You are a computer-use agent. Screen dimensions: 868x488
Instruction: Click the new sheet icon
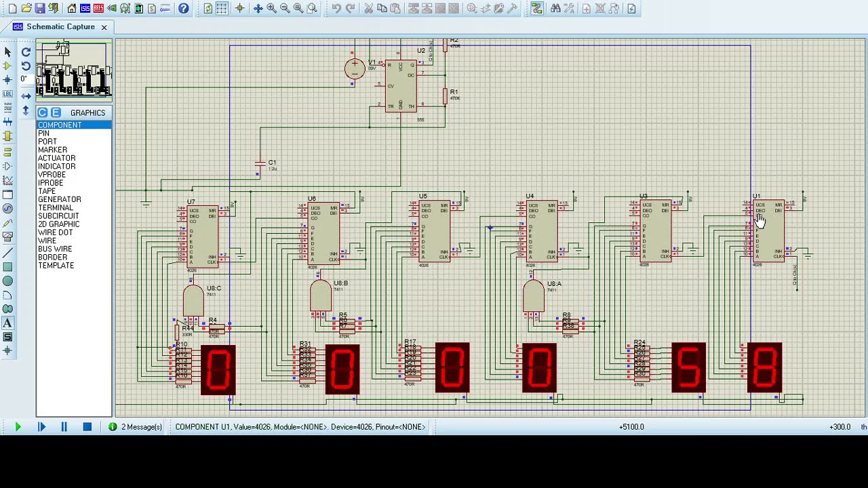click(x=587, y=9)
